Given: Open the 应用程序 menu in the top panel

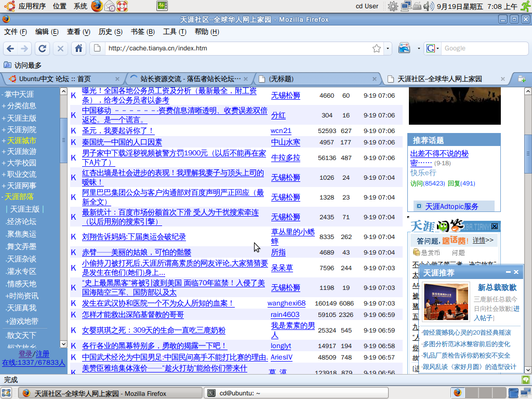Looking at the screenshot, I should tap(32, 6).
